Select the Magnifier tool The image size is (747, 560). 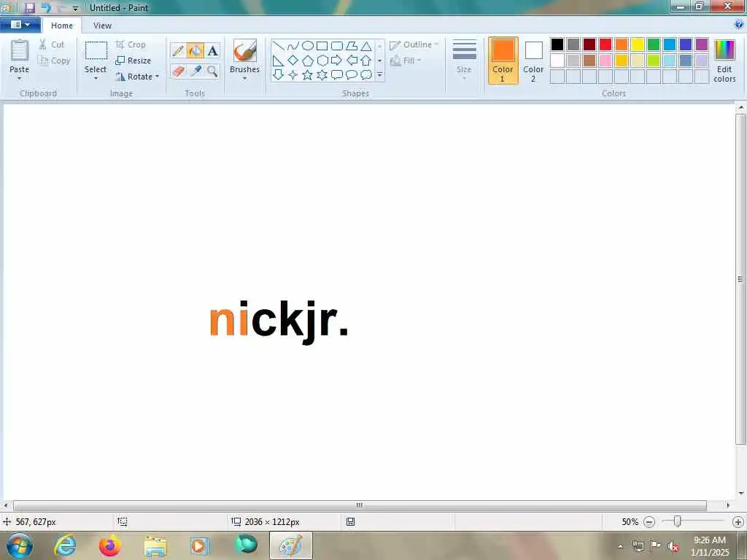coord(212,71)
